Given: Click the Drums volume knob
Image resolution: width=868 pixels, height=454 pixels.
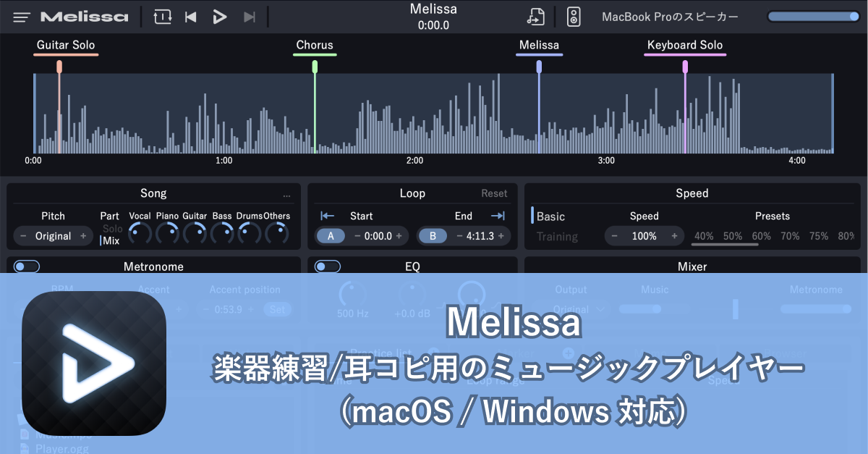Looking at the screenshot, I should 250,233.
